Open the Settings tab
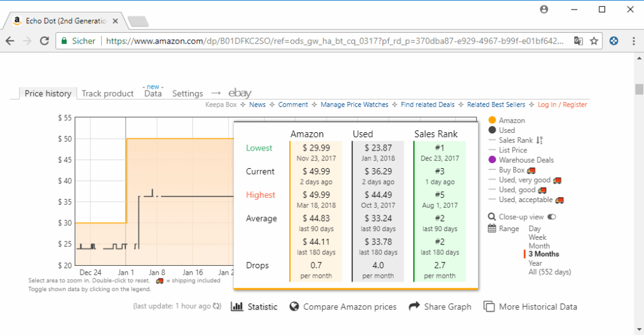The width and height of the screenshot is (644, 335). coord(187,93)
